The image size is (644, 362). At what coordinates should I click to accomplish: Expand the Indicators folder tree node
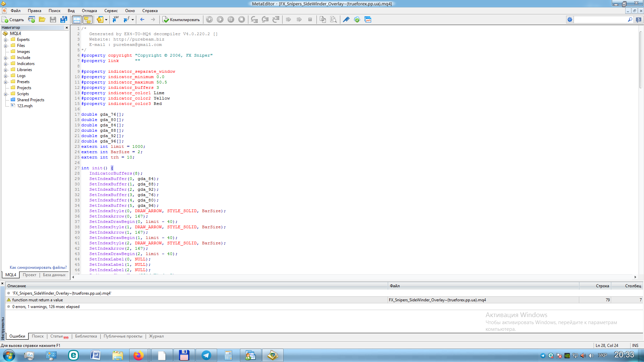(x=6, y=64)
